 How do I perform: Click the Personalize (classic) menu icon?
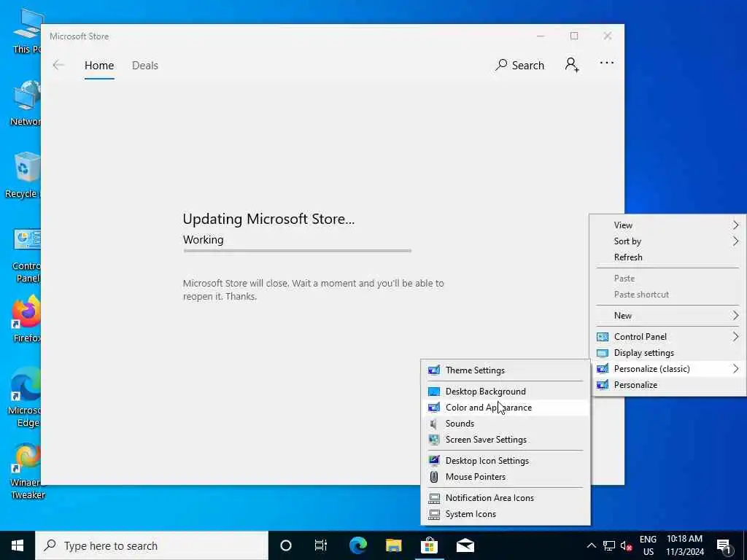point(602,368)
